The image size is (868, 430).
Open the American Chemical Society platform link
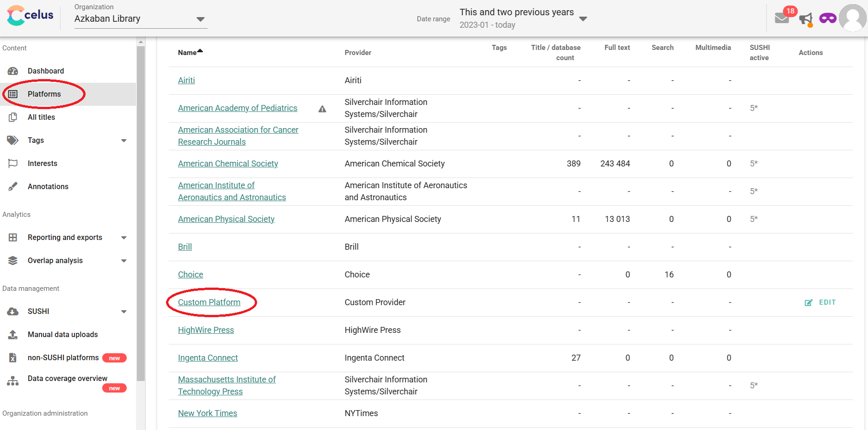pos(228,164)
